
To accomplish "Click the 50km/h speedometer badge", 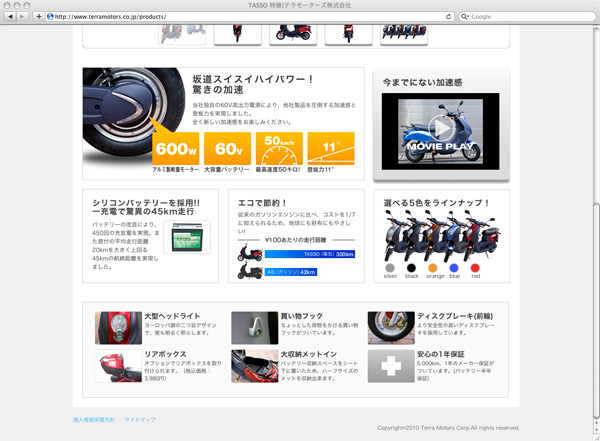I will [279, 149].
